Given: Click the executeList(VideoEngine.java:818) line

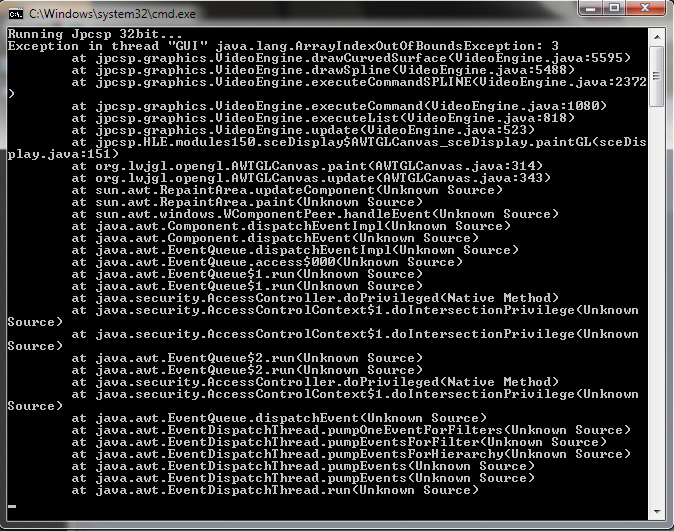Looking at the screenshot, I should [x=323, y=118].
